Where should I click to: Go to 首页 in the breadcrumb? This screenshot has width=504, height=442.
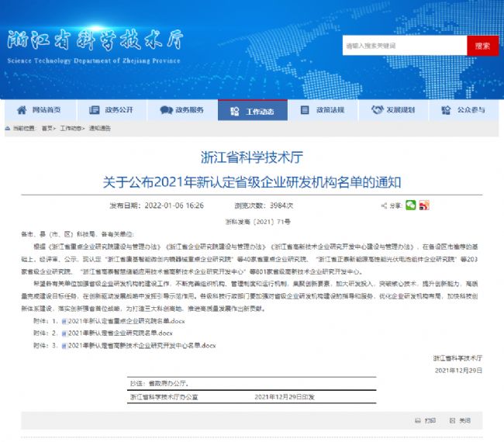47,128
